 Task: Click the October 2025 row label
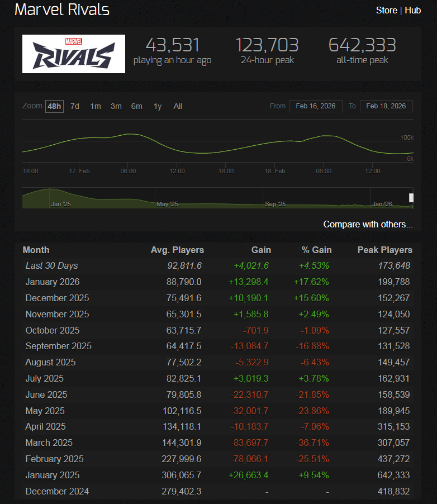53,330
